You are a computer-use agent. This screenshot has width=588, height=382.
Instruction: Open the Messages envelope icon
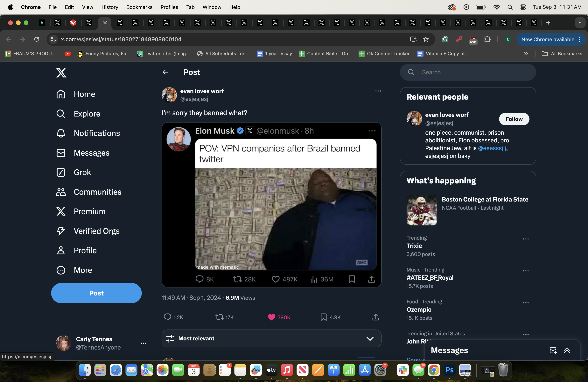click(553, 350)
